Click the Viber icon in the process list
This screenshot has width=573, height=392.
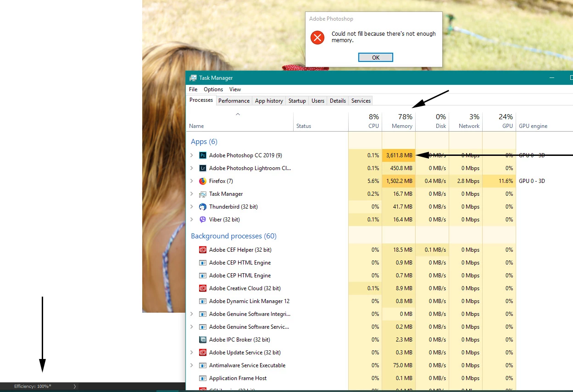(203, 220)
